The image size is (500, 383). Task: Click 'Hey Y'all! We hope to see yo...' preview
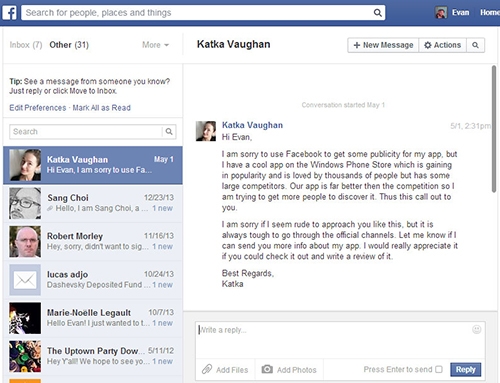[x=98, y=361]
